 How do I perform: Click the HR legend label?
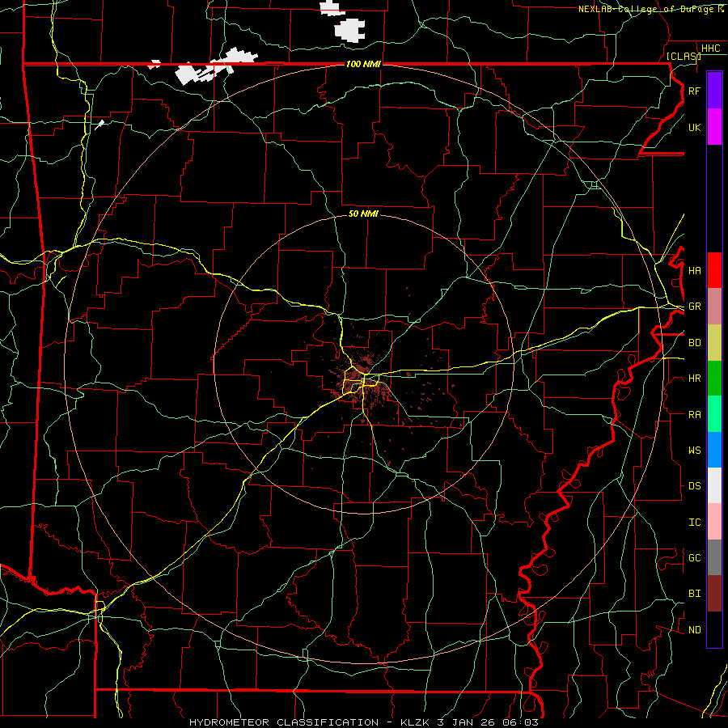(694, 379)
